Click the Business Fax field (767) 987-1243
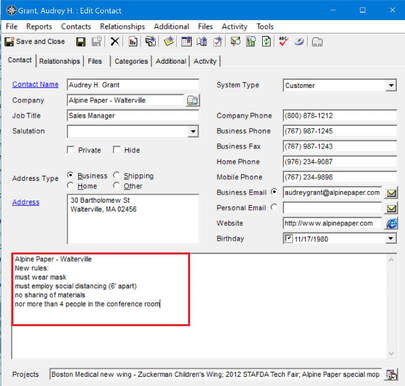405x386 pixels. click(x=340, y=146)
